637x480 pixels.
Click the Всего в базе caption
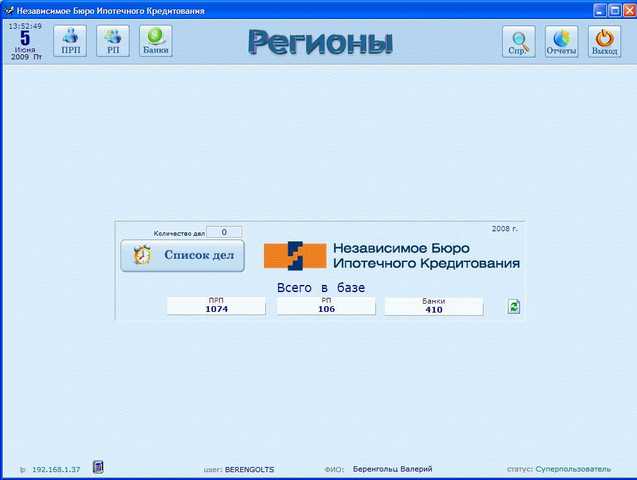pyautogui.click(x=321, y=288)
